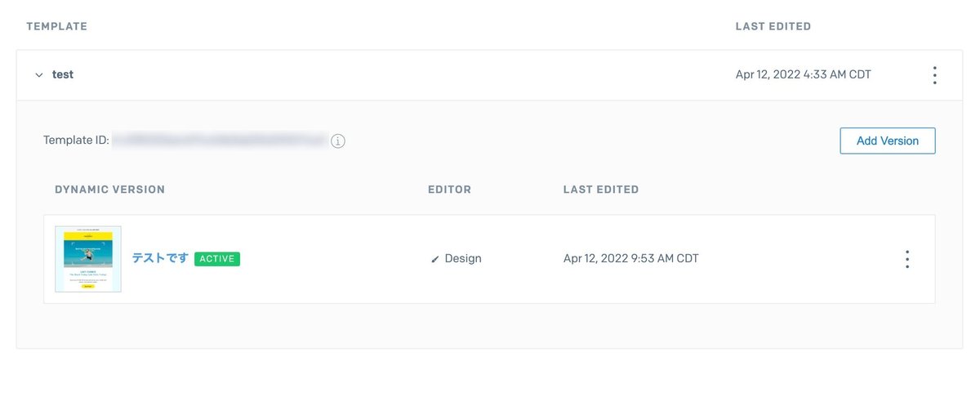
Task: Click the Design editor label
Action: (x=463, y=258)
